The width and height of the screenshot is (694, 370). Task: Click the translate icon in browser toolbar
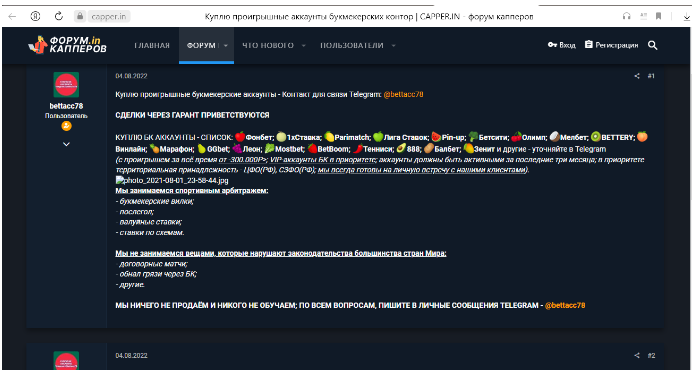tap(643, 16)
